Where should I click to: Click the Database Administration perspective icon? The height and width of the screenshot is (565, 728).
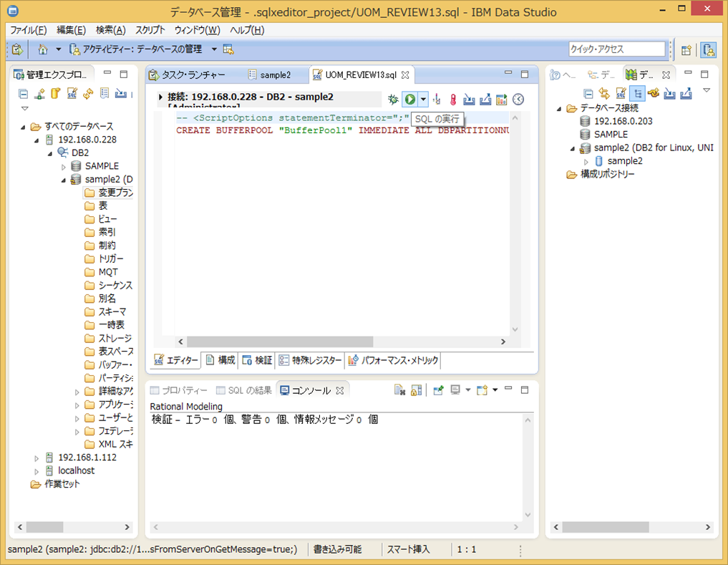709,49
